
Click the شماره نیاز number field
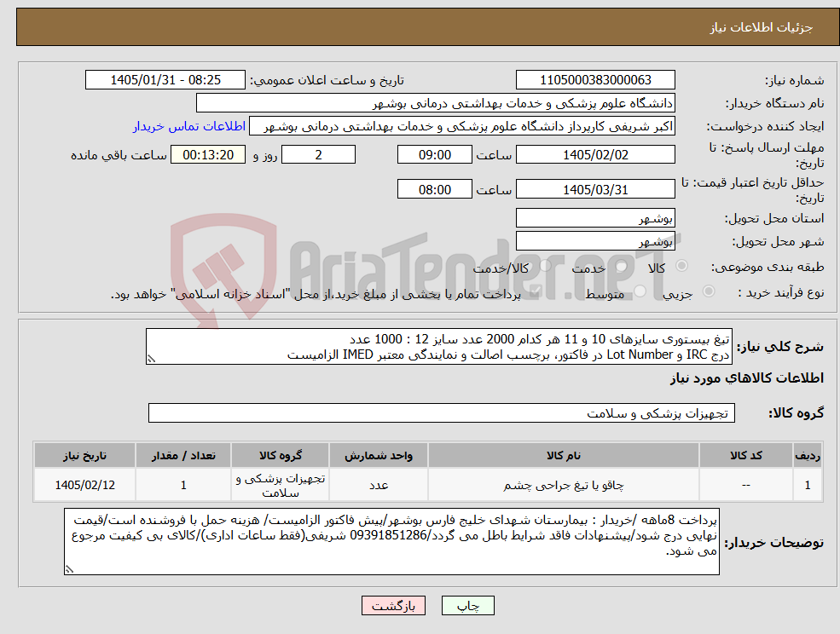(x=595, y=80)
